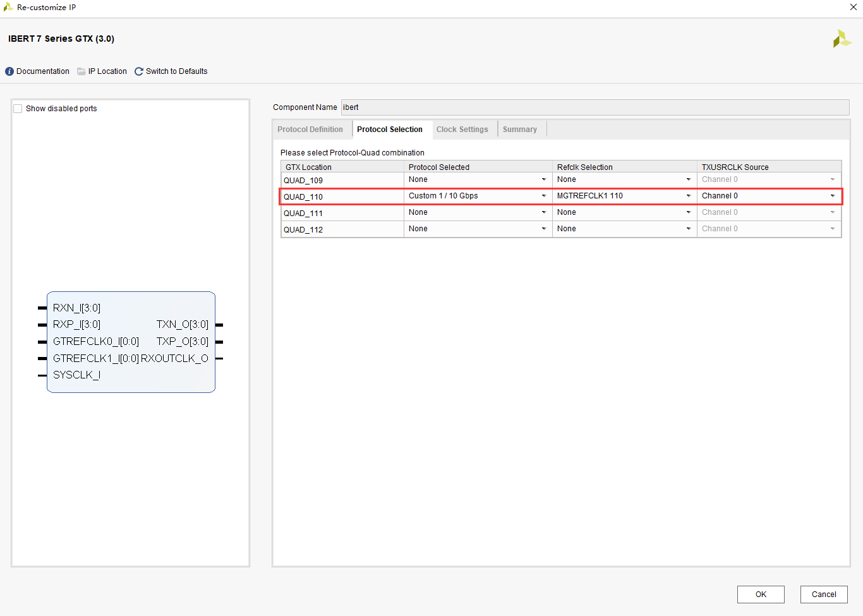The width and height of the screenshot is (863, 616).
Task: Click the Xilinx logo at top right
Action: point(842,39)
